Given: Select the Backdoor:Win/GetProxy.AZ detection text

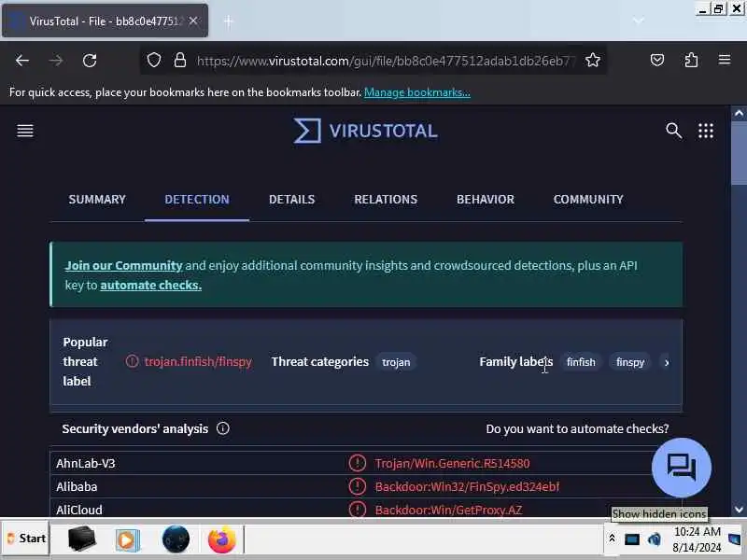Looking at the screenshot, I should coord(448,510).
